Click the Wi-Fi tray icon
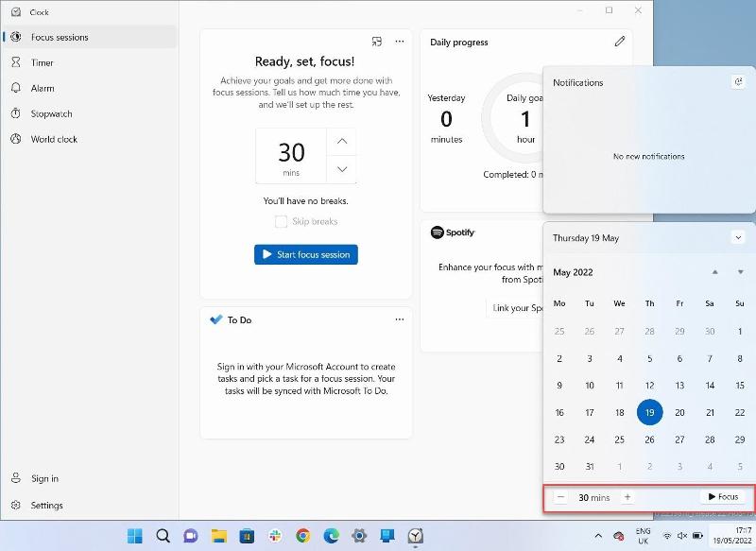 click(667, 536)
